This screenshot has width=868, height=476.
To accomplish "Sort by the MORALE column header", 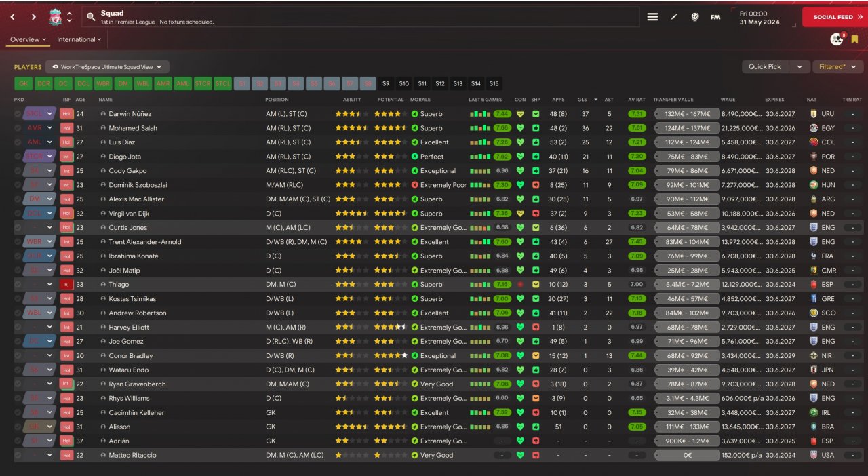I will (x=420, y=100).
